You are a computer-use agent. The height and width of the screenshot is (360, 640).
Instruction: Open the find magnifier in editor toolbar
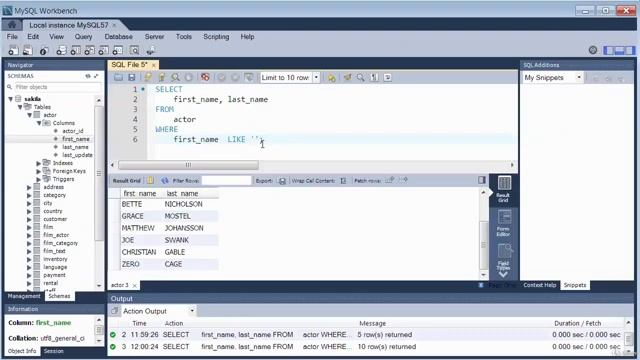(x=361, y=78)
